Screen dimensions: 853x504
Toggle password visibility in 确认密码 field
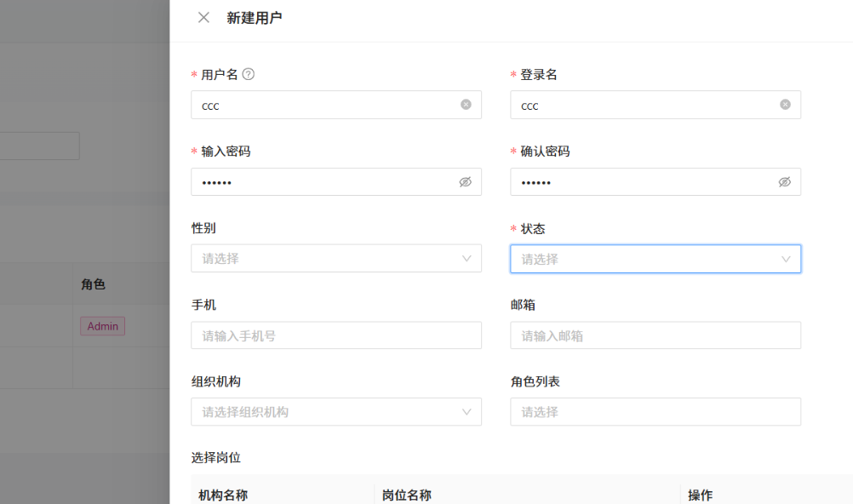coord(784,182)
